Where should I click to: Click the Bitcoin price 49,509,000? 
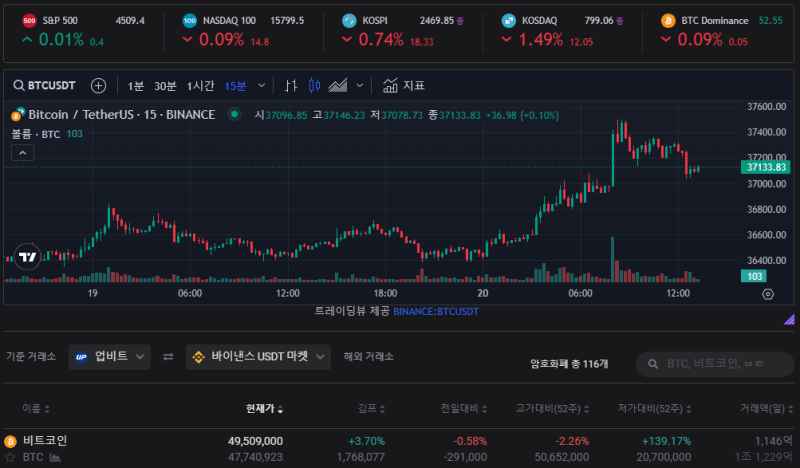[x=255, y=441]
